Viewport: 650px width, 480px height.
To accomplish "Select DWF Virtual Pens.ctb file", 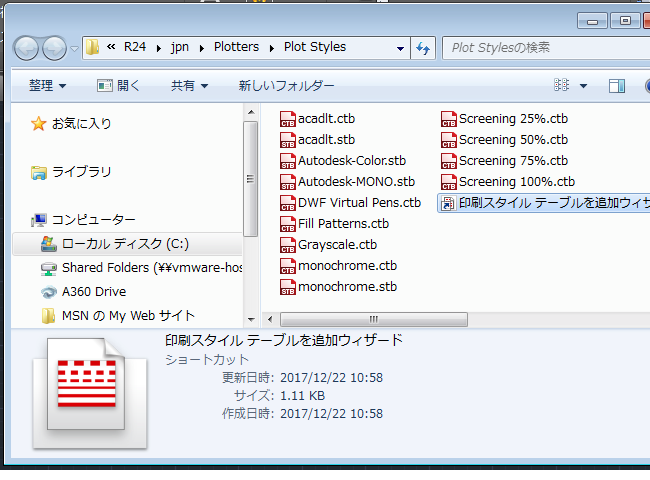I will [x=359, y=203].
